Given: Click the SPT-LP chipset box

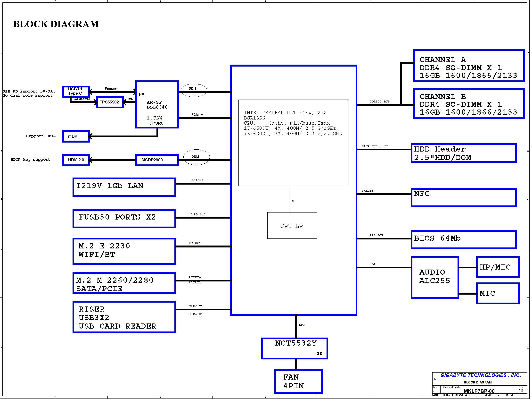Looking at the screenshot, I should [292, 225].
